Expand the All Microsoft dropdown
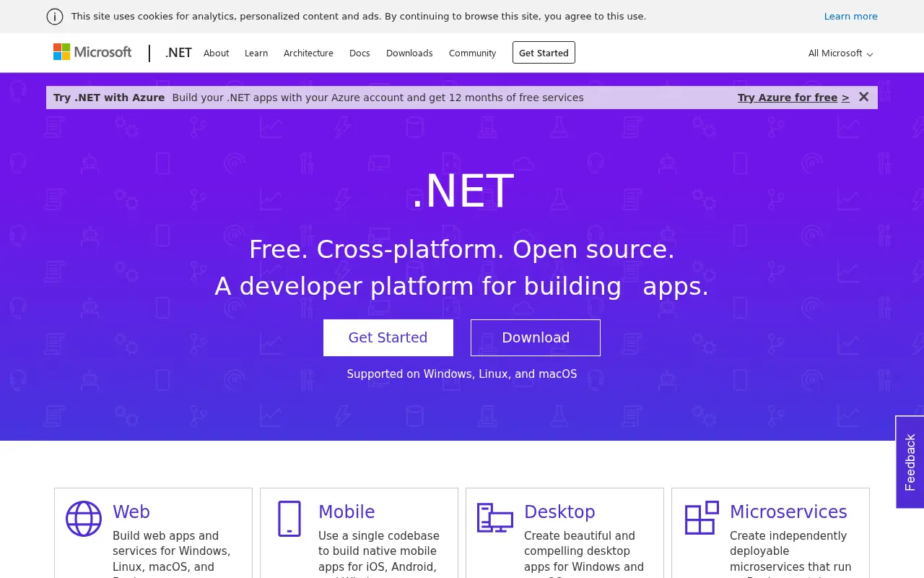The height and width of the screenshot is (578, 924). (x=840, y=53)
